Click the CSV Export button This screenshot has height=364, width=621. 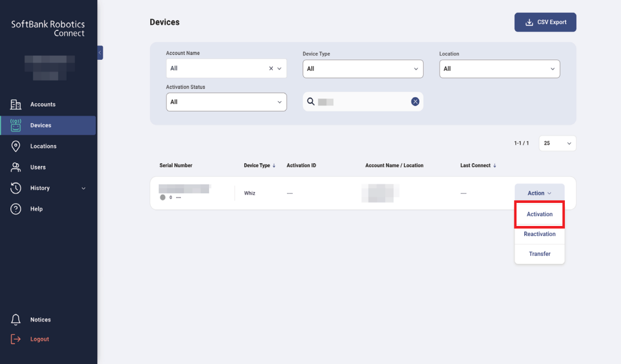coord(545,22)
